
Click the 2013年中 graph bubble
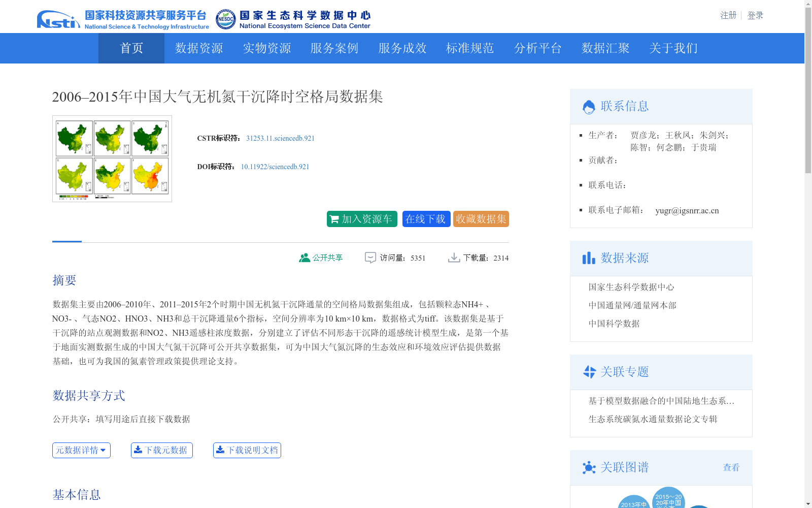(x=634, y=502)
